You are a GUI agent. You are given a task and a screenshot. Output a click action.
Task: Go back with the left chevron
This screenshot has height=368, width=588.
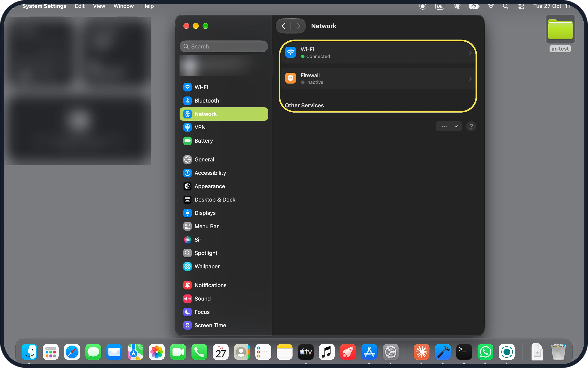tap(283, 26)
